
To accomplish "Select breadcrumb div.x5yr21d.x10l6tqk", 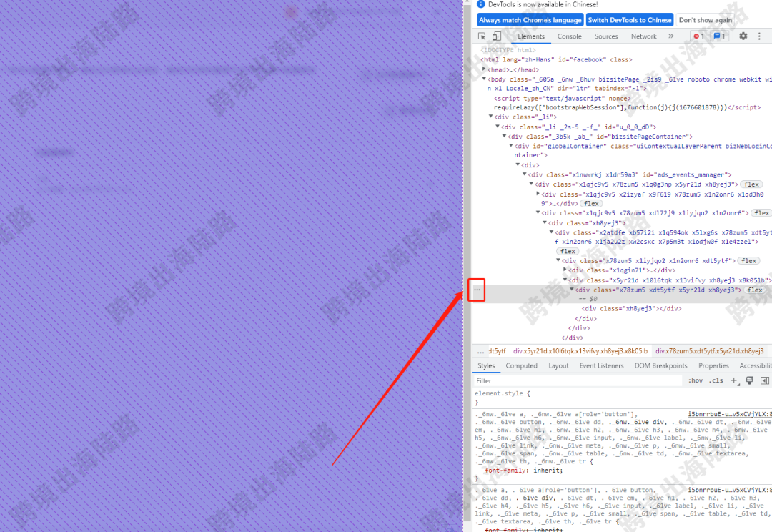I will click(580, 350).
